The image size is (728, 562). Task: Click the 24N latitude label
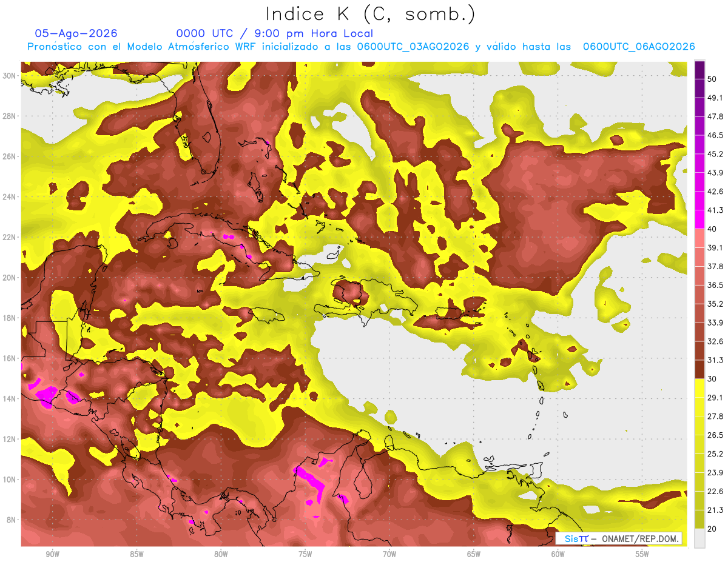[10, 196]
